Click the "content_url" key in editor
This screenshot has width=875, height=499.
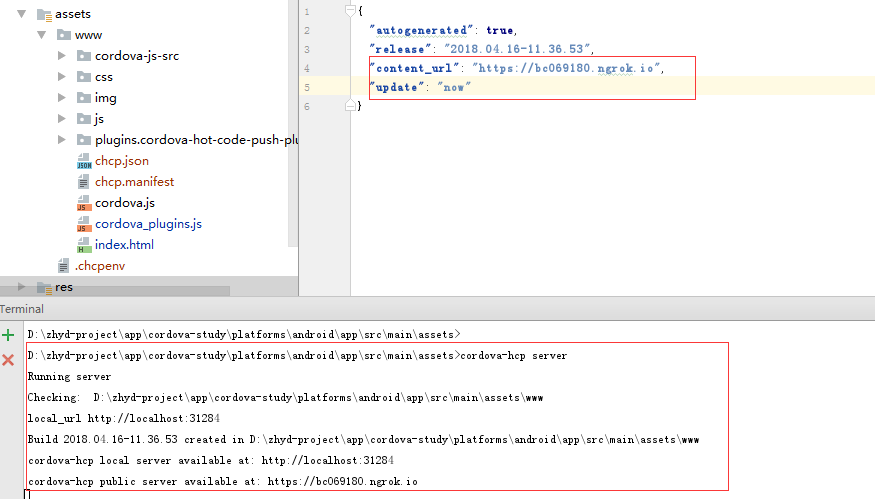[414, 68]
